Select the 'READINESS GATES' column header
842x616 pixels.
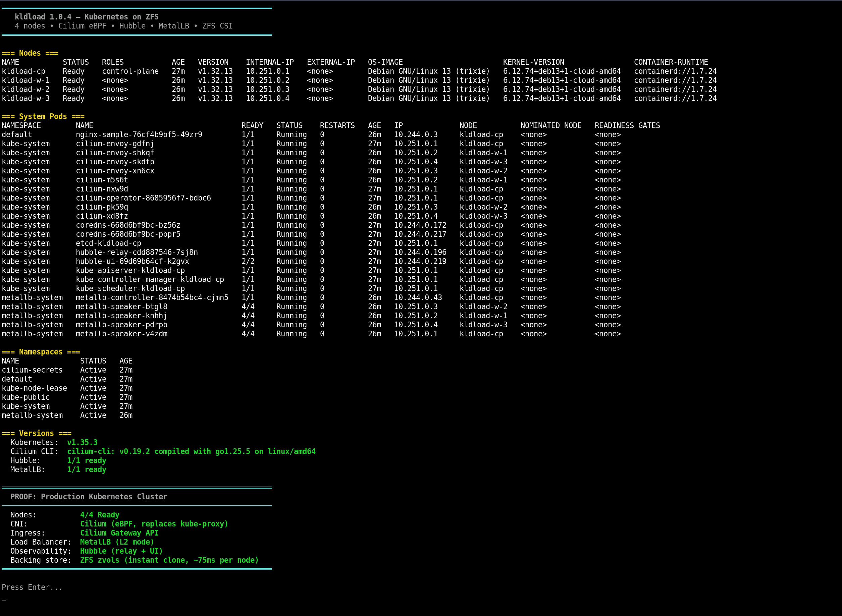click(627, 126)
